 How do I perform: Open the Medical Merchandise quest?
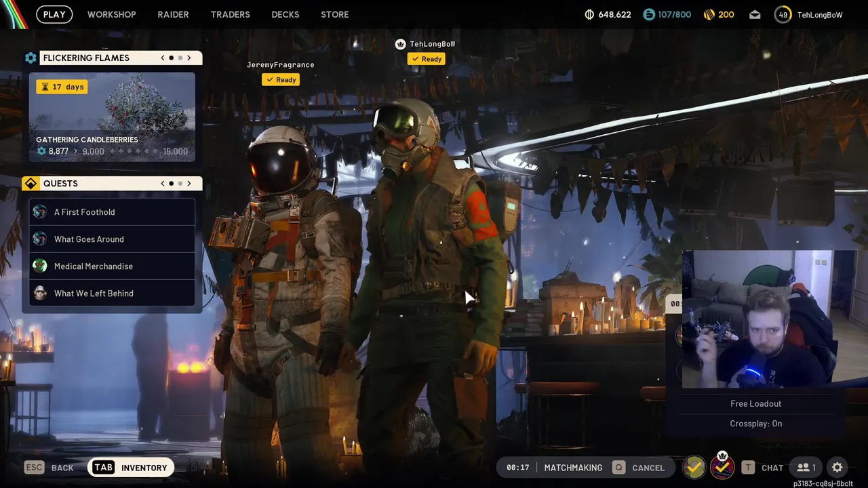click(x=112, y=266)
